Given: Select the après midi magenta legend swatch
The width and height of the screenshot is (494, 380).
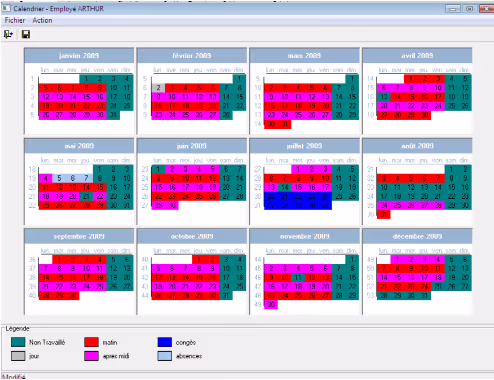Looking at the screenshot, I should (91, 356).
